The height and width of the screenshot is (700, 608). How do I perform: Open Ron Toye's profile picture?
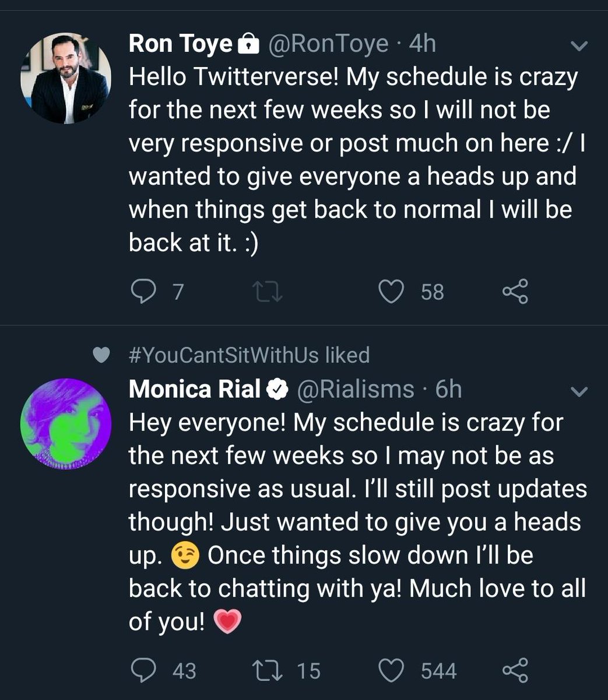coord(66,78)
